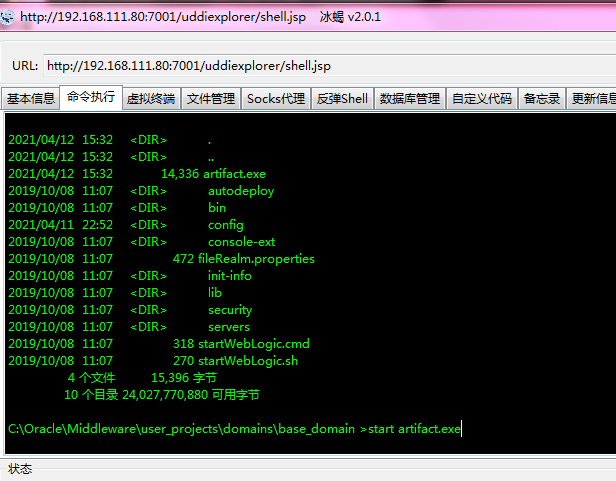Open the 基本信息 tab
The image size is (616, 481).
click(31, 98)
